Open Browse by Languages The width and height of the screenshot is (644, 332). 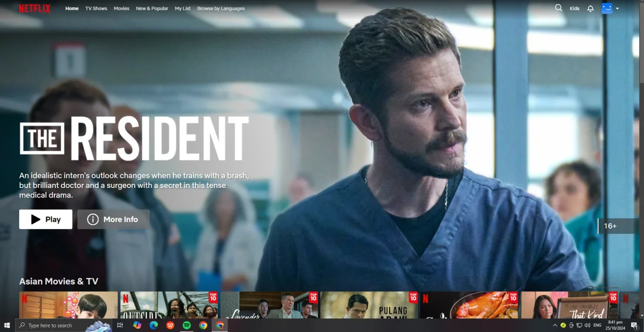click(221, 9)
